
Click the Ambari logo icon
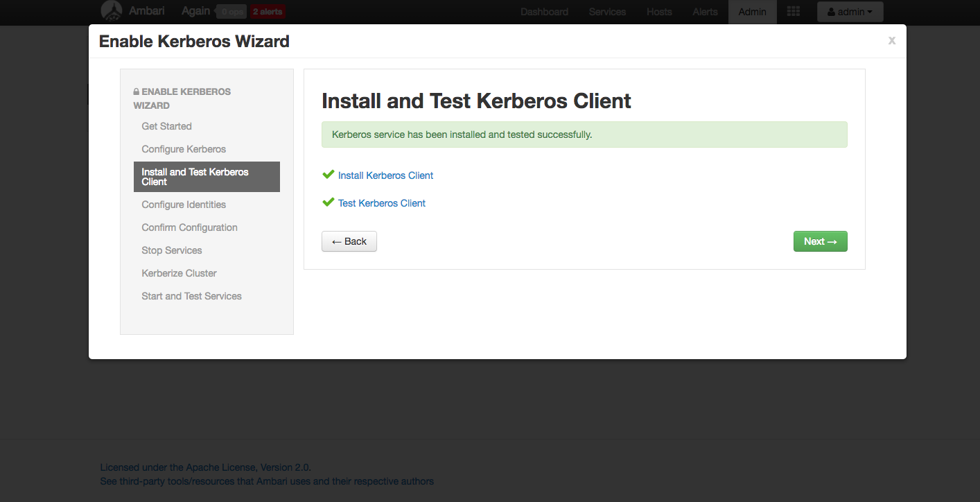[x=112, y=11]
